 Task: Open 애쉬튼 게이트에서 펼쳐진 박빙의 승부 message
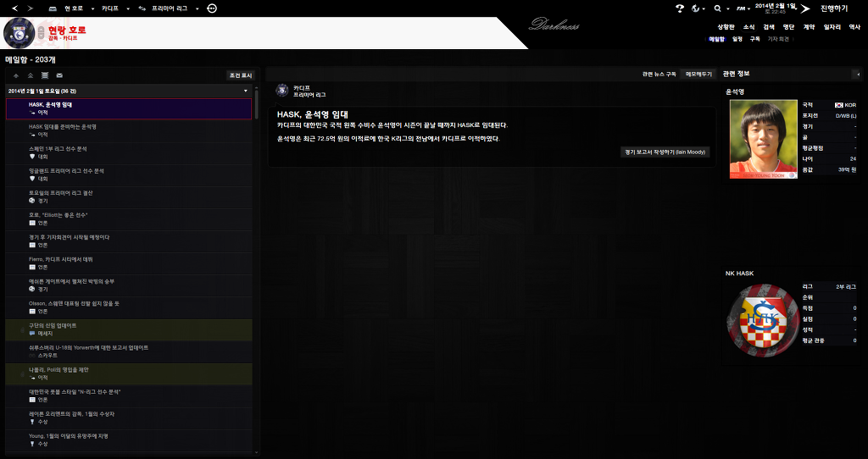coord(129,286)
